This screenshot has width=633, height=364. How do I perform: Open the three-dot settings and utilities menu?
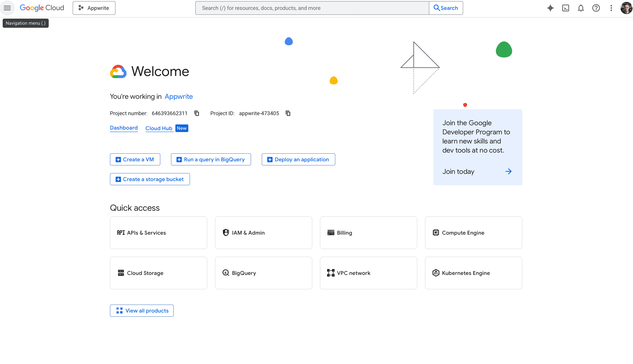pos(611,8)
